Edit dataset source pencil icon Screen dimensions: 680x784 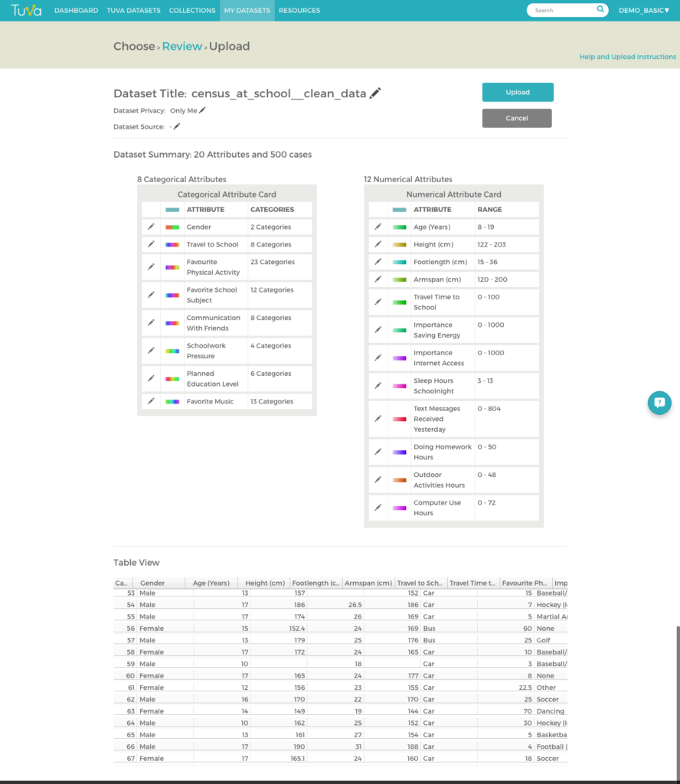pyautogui.click(x=176, y=126)
